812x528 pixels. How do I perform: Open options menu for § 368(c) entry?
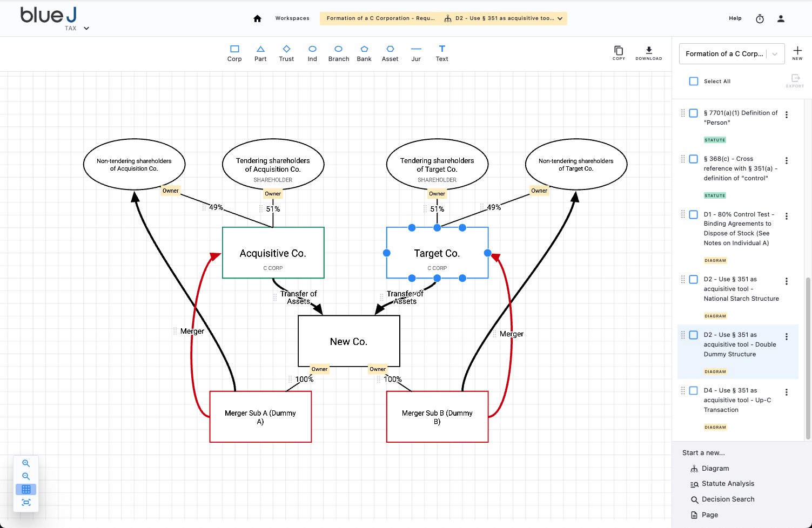pos(787,160)
